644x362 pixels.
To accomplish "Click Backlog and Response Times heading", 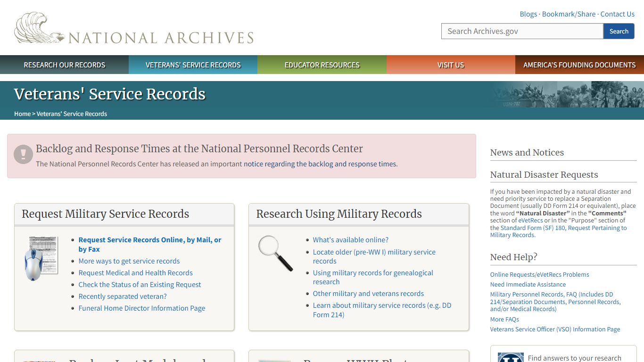I will [199, 149].
